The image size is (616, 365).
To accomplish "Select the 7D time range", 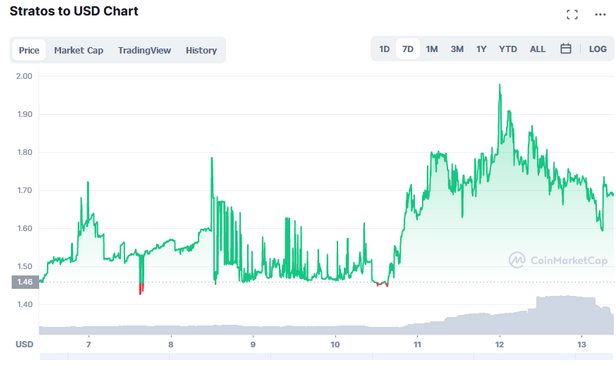I will pos(407,49).
